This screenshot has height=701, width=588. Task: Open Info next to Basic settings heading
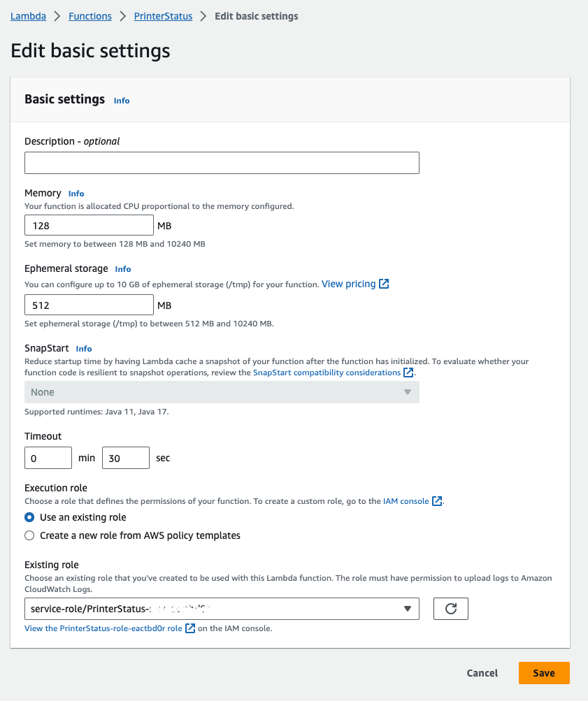[x=122, y=101]
